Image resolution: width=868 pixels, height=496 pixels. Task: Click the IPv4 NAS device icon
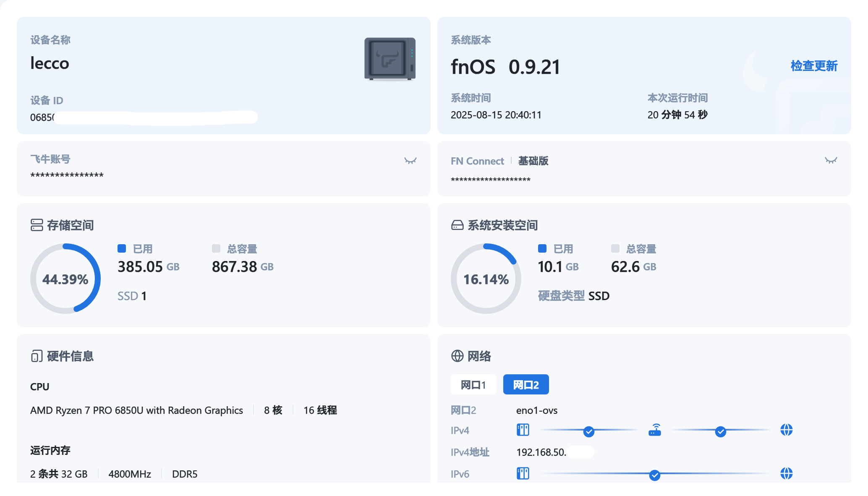click(523, 430)
